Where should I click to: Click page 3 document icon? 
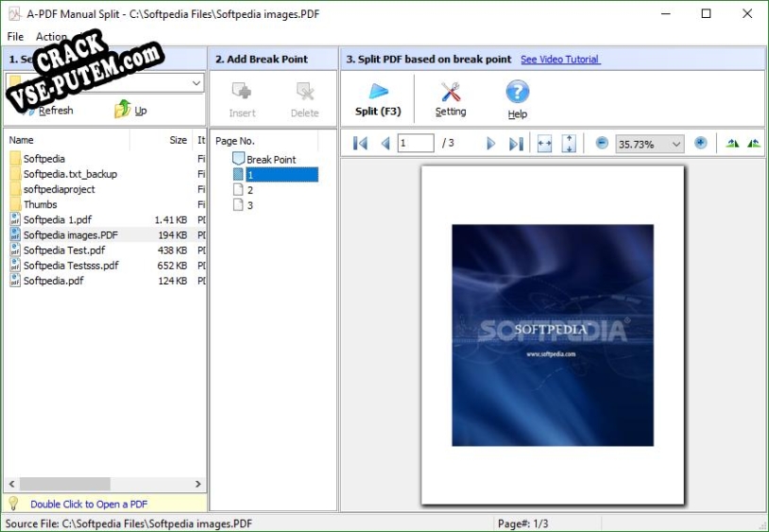tap(238, 205)
